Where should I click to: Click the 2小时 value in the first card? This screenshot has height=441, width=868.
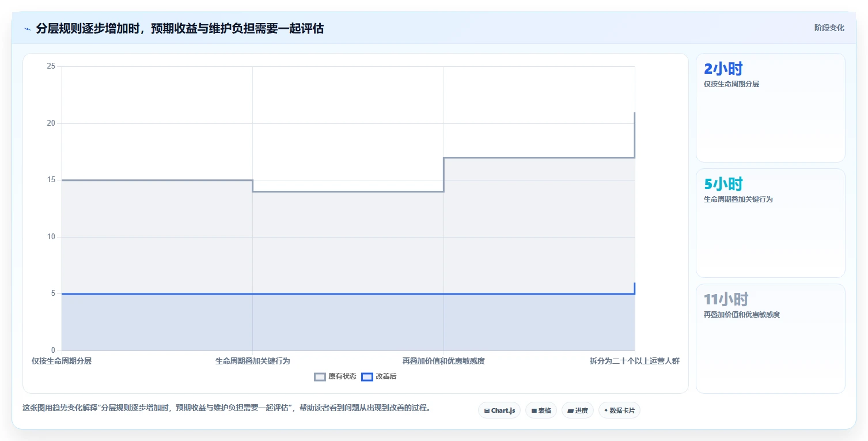coord(723,69)
